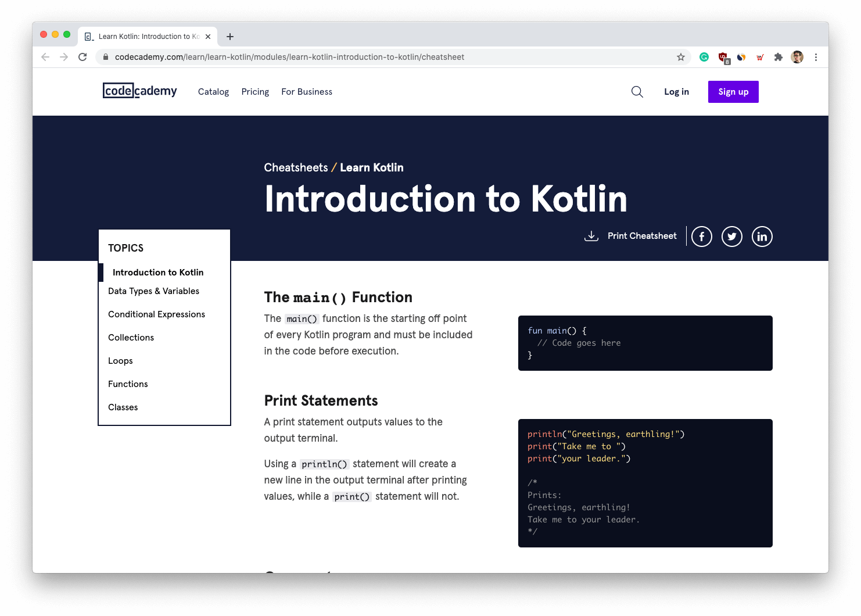Click the 'The main() Function' heading
Screen dimensions: 861x616
pos(338,298)
